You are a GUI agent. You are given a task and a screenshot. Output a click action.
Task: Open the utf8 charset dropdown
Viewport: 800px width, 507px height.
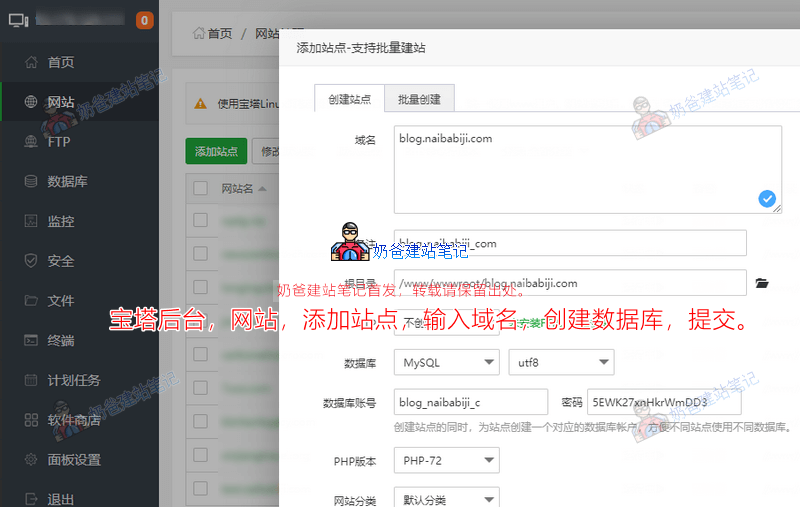coord(561,362)
